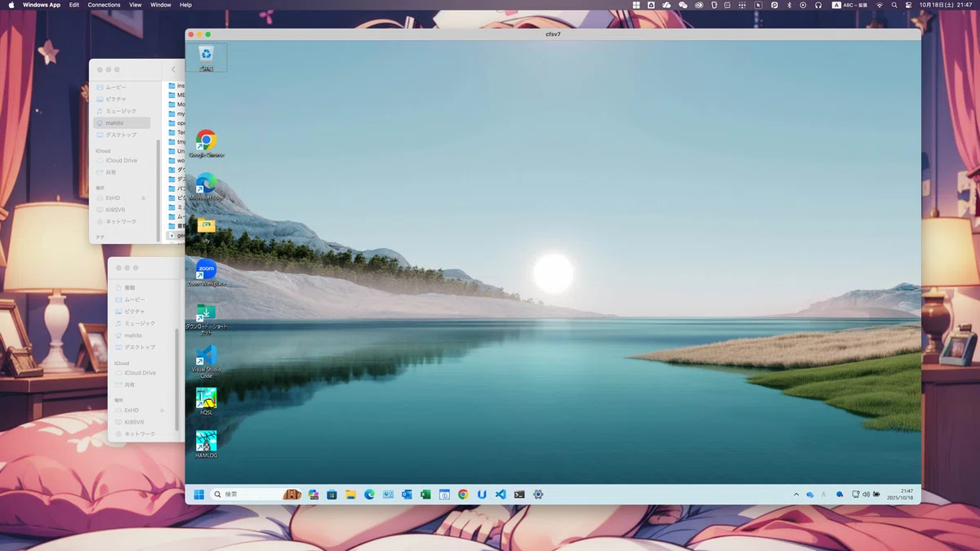This screenshot has height=551, width=980.
Task: Click the headphones icon in menu bar
Action: (x=818, y=5)
